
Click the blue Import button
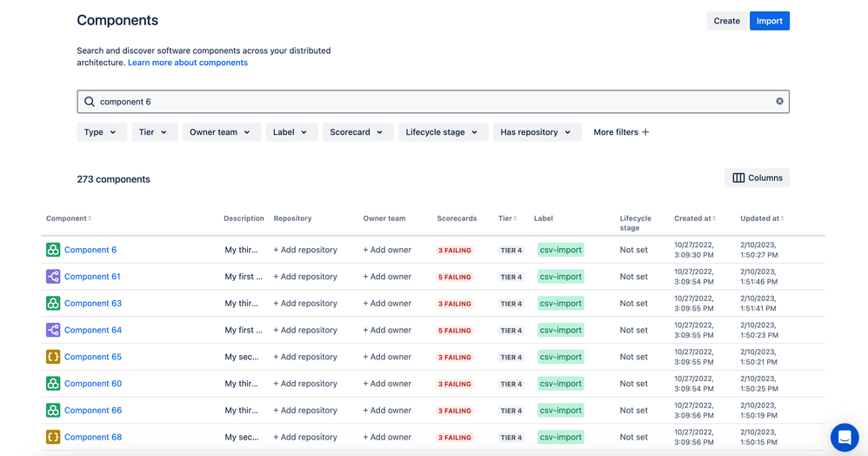770,21
